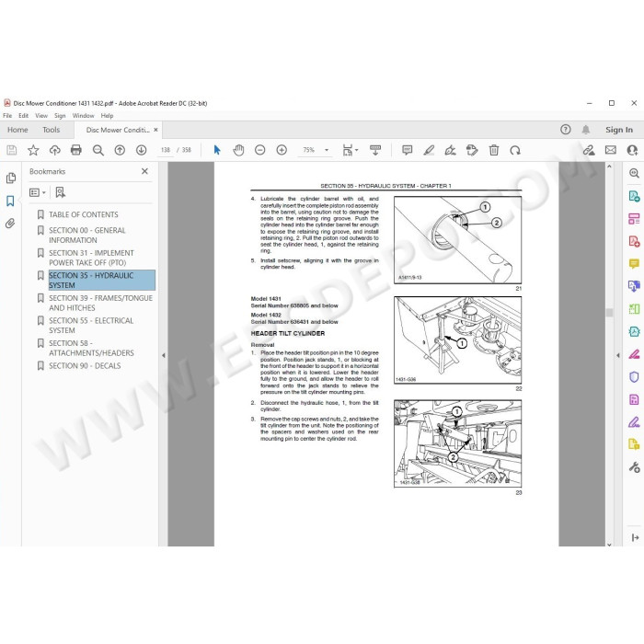Open the find text magnifier icon

(x=98, y=150)
